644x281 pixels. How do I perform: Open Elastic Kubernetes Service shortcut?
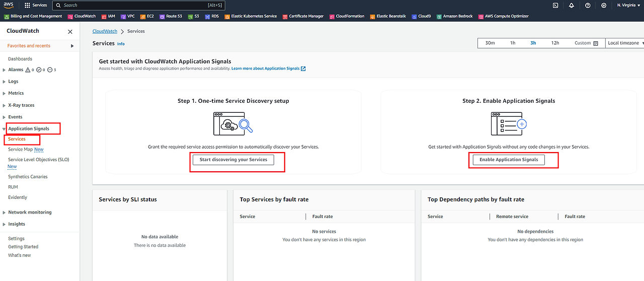(251, 16)
